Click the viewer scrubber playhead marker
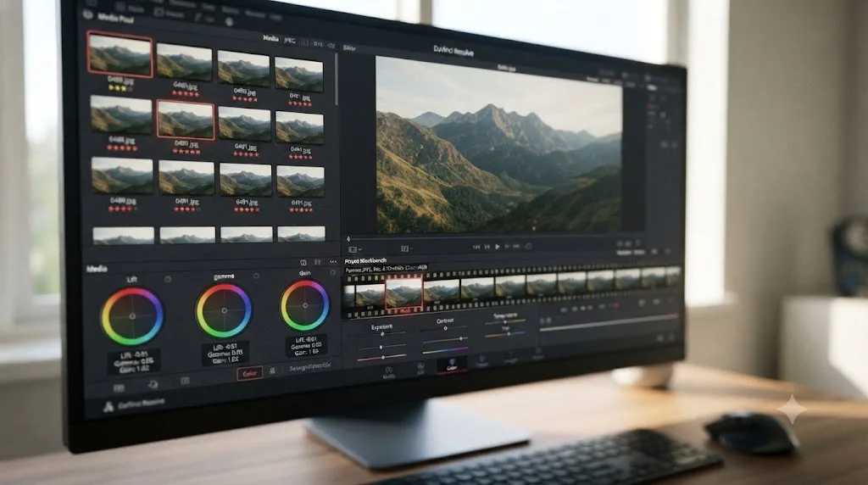 348,239
